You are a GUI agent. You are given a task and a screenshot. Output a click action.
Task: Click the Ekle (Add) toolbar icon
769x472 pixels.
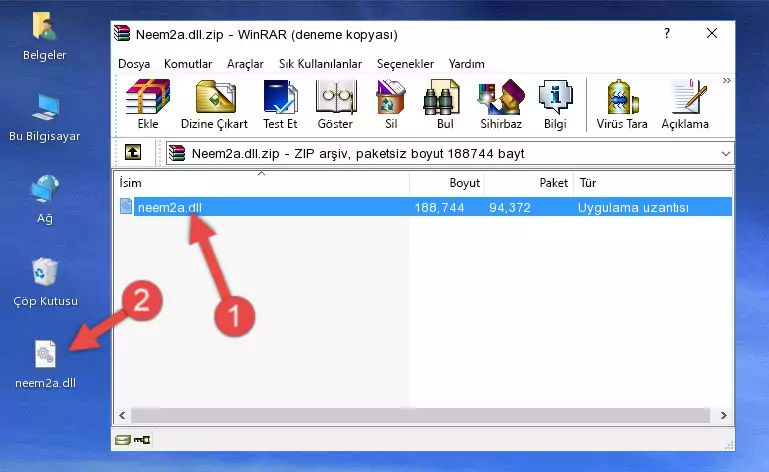coord(148,104)
